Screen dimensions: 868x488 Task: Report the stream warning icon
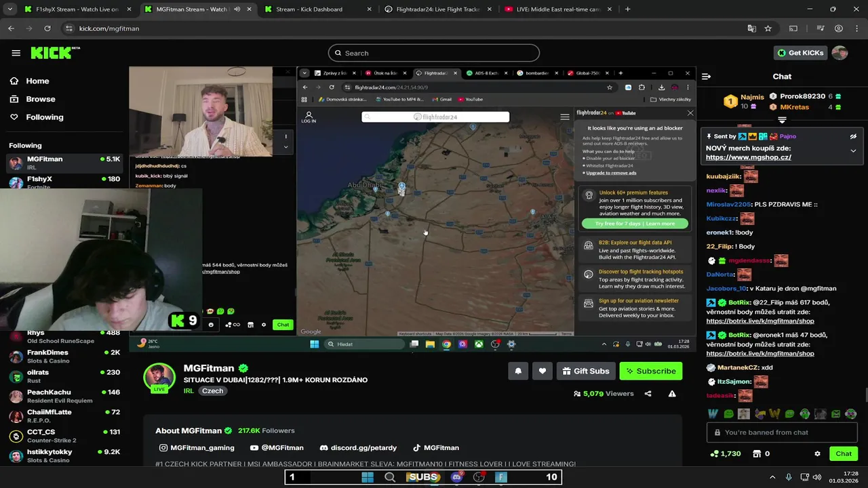pos(672,394)
